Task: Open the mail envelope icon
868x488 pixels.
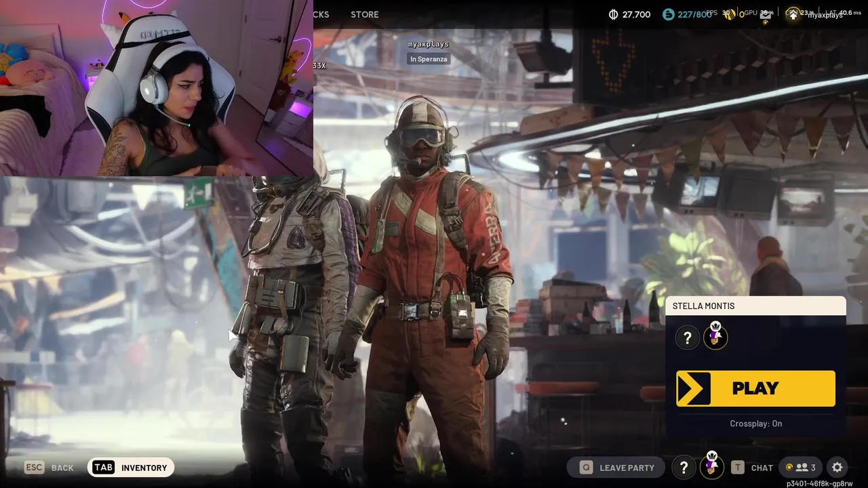Action: (765, 16)
